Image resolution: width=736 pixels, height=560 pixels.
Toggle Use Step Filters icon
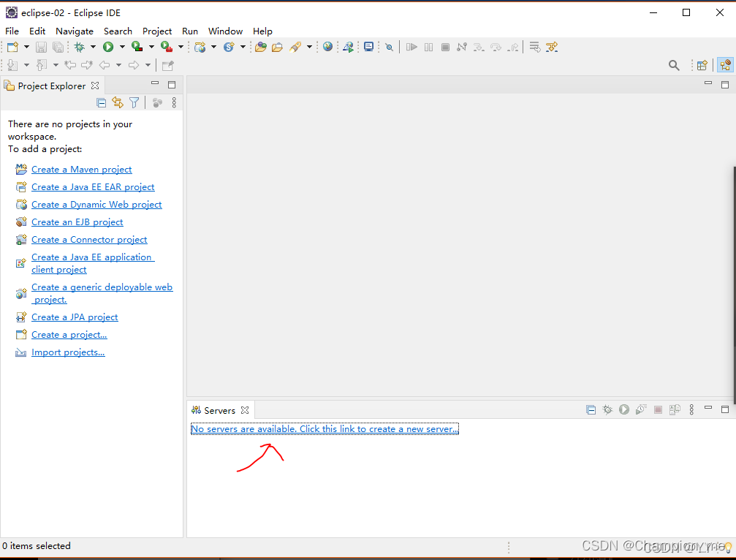point(552,47)
